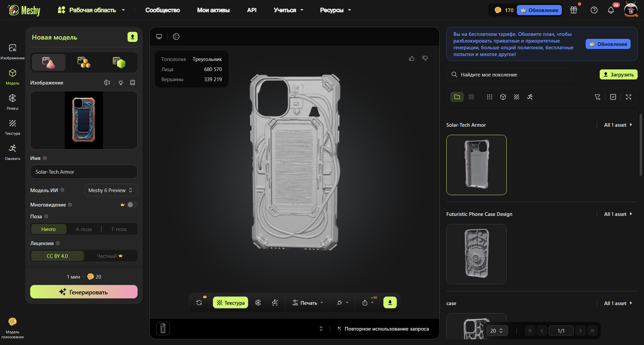
Task: Click the thumbs up icon
Action: 412,58
